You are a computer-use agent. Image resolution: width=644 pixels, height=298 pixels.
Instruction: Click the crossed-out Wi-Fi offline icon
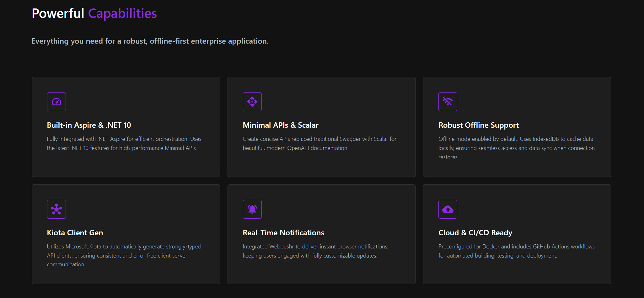(x=448, y=102)
